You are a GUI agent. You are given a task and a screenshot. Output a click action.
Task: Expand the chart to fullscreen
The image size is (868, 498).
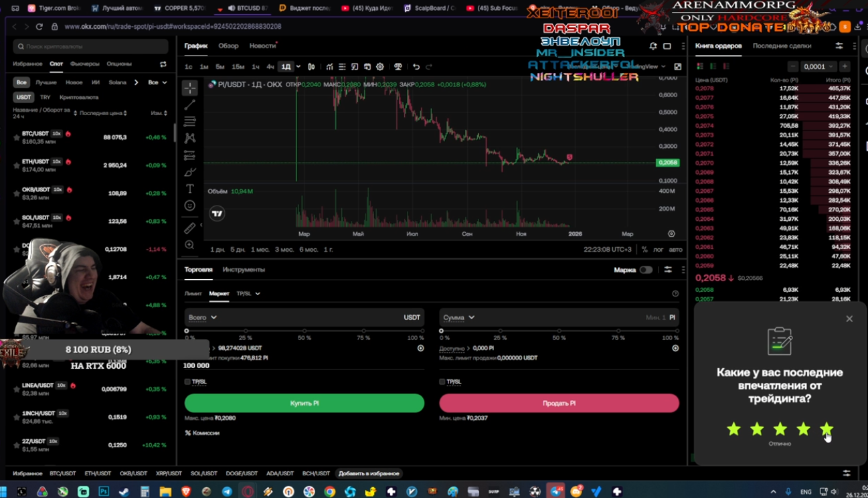678,67
